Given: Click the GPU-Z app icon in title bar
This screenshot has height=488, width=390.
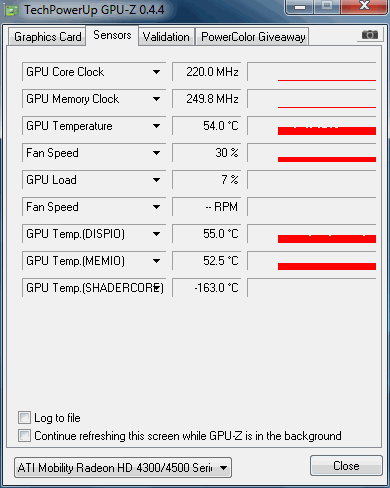Looking at the screenshot, I should [x=11, y=10].
